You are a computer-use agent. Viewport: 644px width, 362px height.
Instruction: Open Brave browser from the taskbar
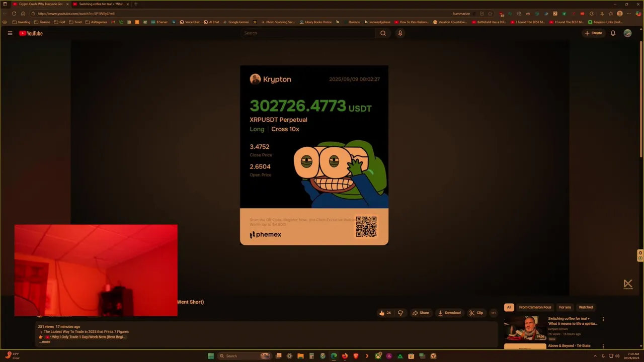356,356
